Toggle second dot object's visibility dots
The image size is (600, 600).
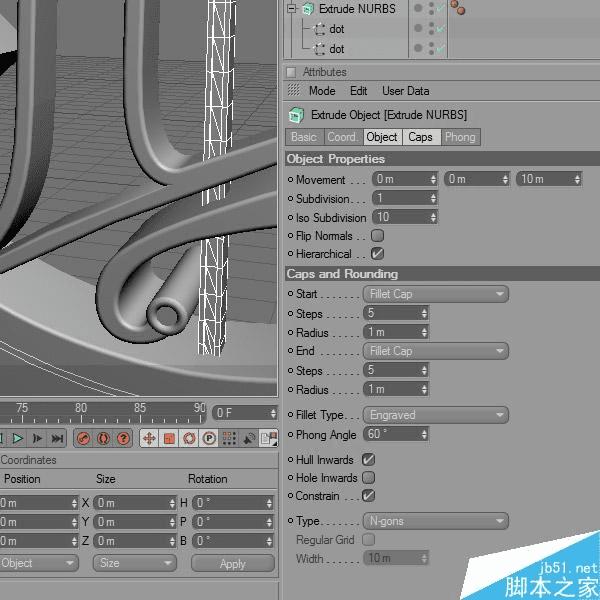(431, 48)
